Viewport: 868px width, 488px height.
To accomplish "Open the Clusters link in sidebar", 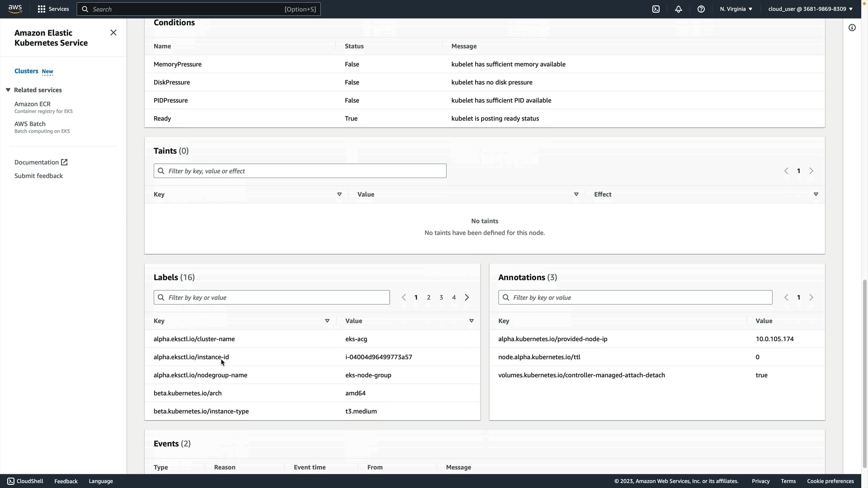I will pyautogui.click(x=26, y=71).
